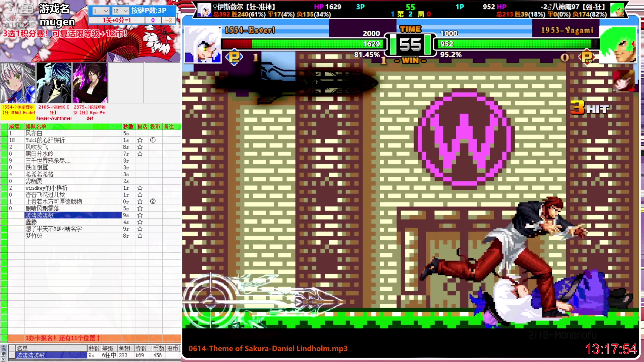Screen dimensions: 644x362
Task: Click the revive star for 上善若水方可厚德载物
Action: [140, 201]
